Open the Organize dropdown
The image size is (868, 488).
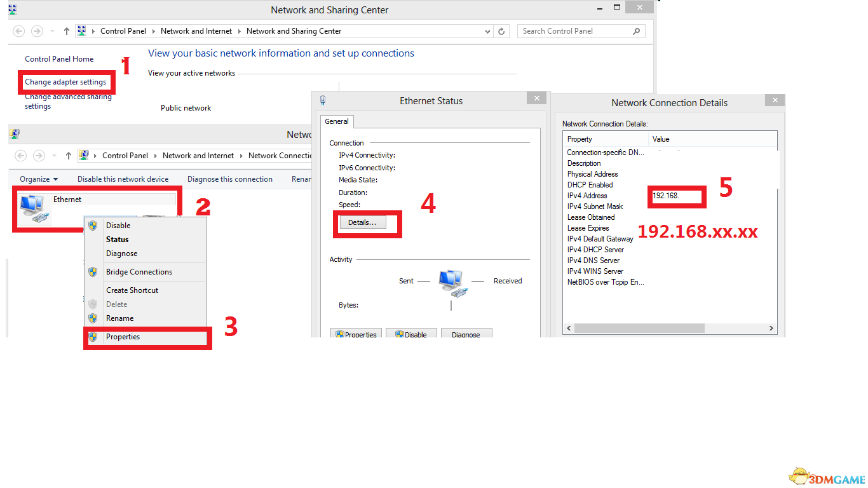(39, 179)
